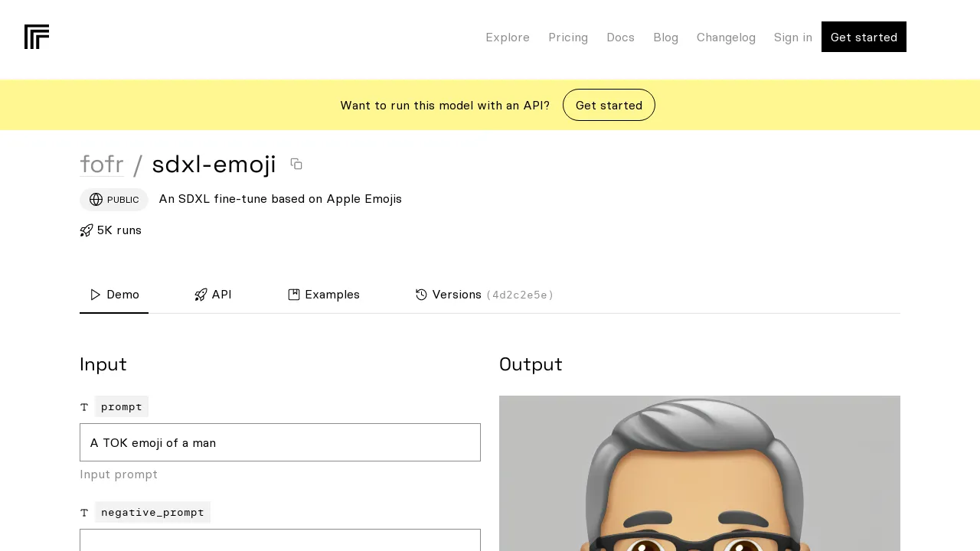The width and height of the screenshot is (980, 551).
Task: Click the 4d2c2e5e version hash
Action: 520,295
